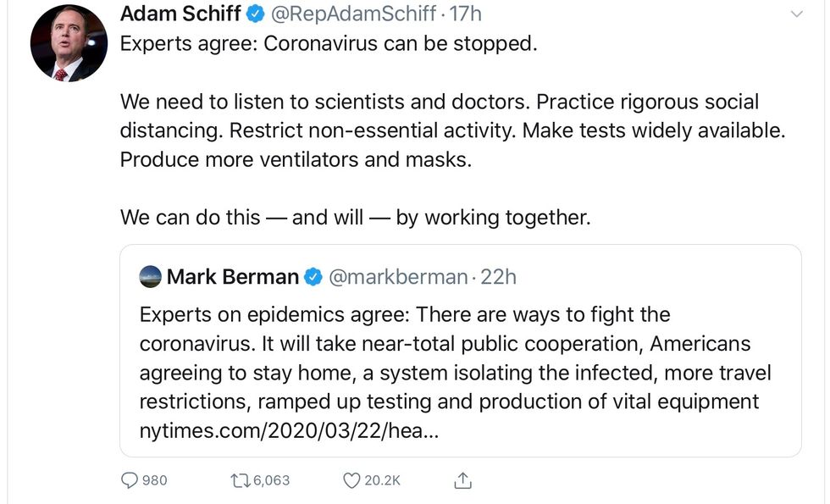The height and width of the screenshot is (504, 830).
Task: Click Mark Berman's verified badge
Action: [x=313, y=276]
